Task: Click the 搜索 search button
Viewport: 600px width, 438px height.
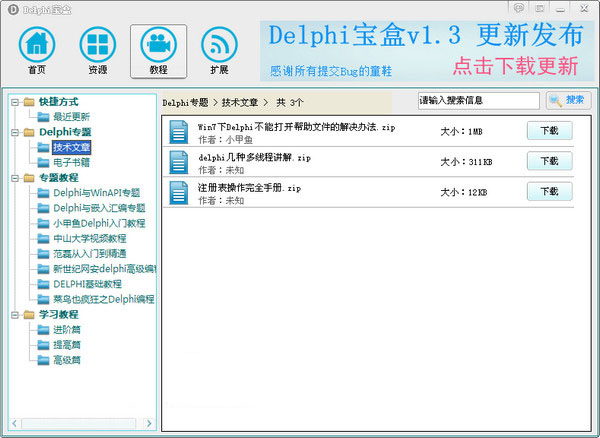Action: (x=569, y=100)
